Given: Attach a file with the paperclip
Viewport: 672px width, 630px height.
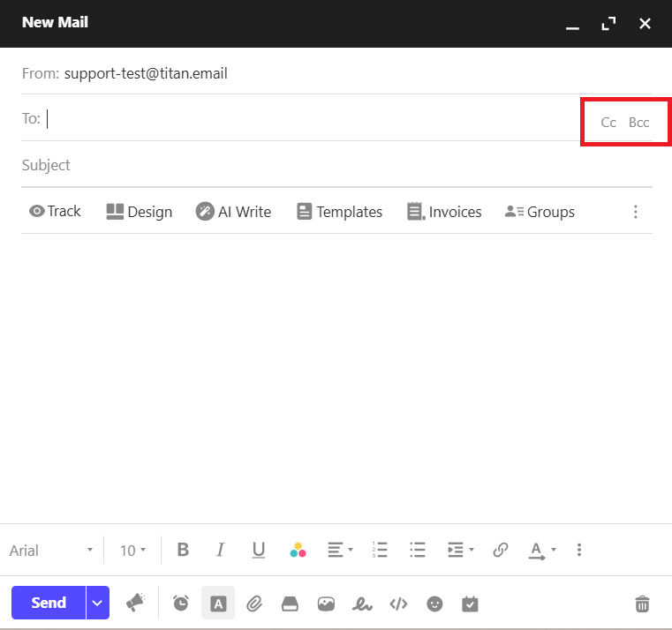Looking at the screenshot, I should coord(254,604).
